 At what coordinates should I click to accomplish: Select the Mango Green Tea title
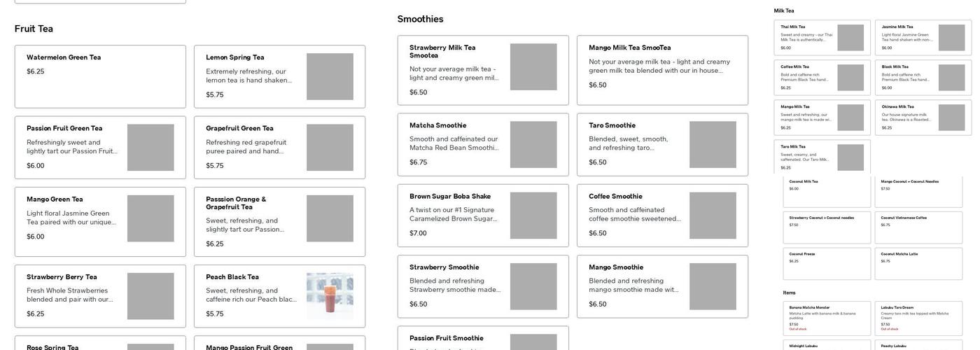[x=55, y=199]
